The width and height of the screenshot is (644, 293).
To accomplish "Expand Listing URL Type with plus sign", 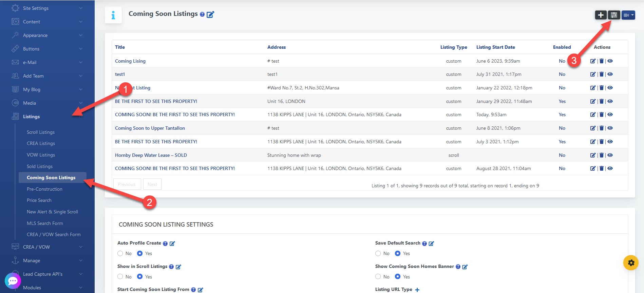I will click(417, 290).
